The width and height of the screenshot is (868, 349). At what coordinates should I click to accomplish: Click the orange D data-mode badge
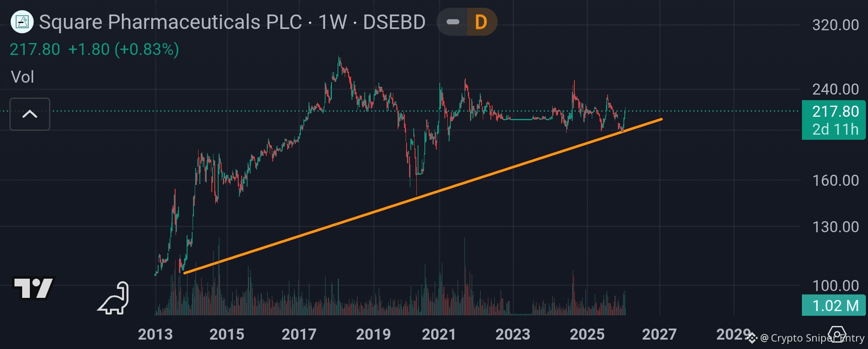click(482, 22)
